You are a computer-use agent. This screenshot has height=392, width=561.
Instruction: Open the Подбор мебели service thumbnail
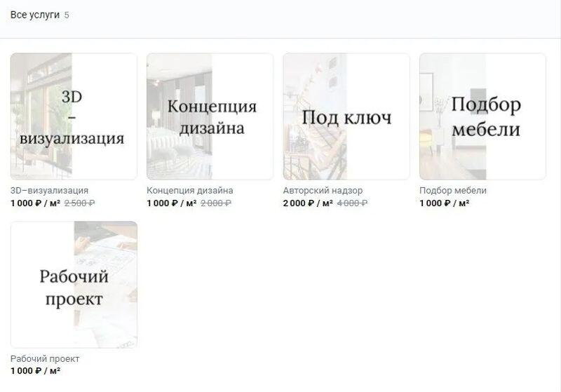[482, 116]
